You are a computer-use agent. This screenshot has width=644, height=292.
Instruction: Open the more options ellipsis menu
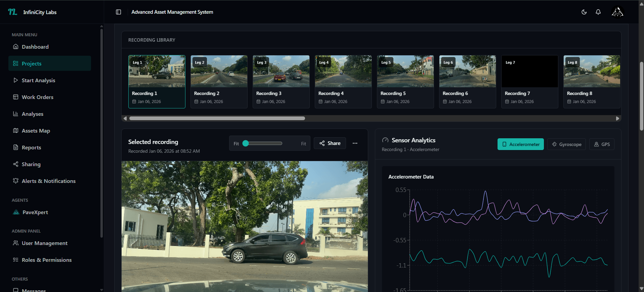[x=355, y=143]
